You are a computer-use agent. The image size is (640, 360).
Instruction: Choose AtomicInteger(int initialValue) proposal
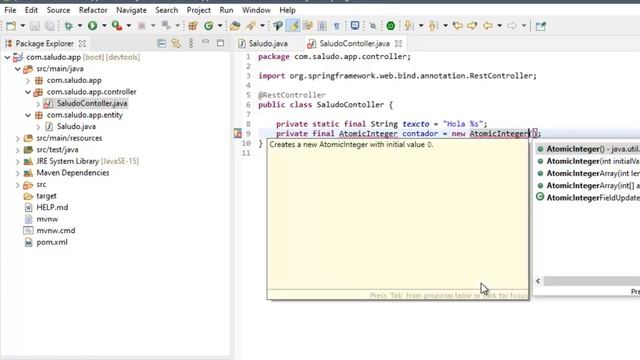tap(588, 161)
